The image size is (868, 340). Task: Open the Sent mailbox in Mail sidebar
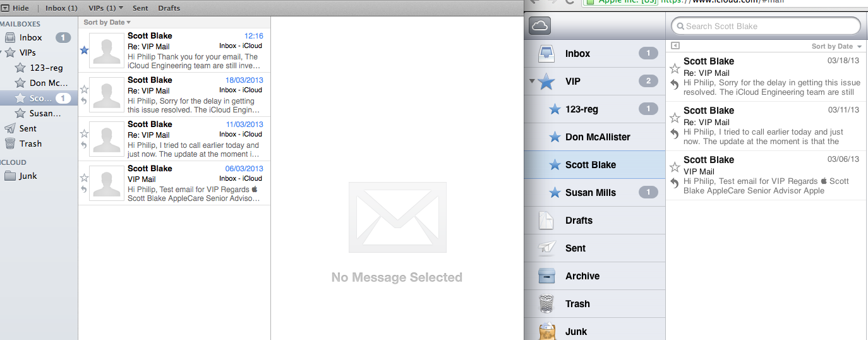39,128
